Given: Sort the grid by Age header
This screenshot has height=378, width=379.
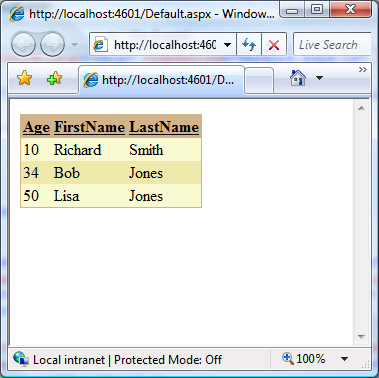Looking at the screenshot, I should [x=37, y=127].
